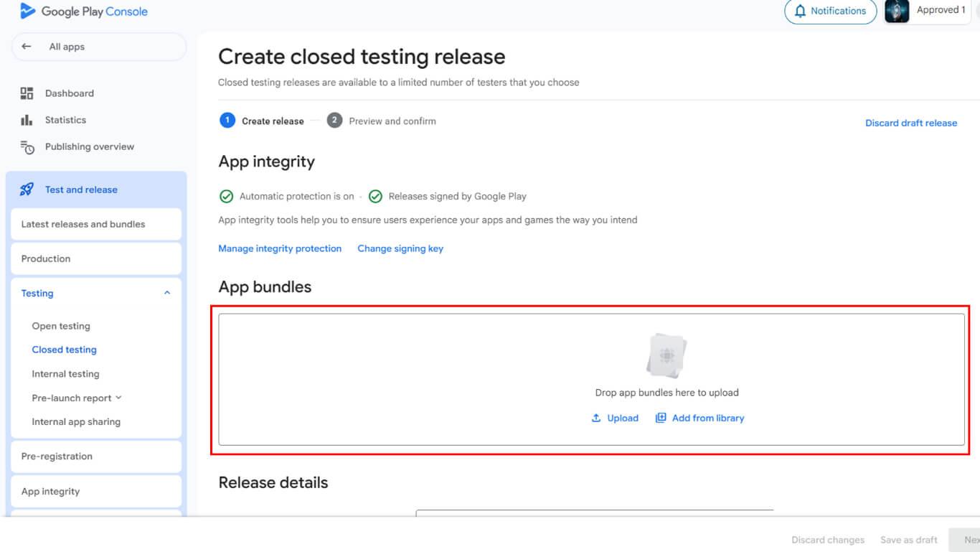The height and width of the screenshot is (552, 980).
Task: Click the Add from library icon
Action: pos(661,418)
